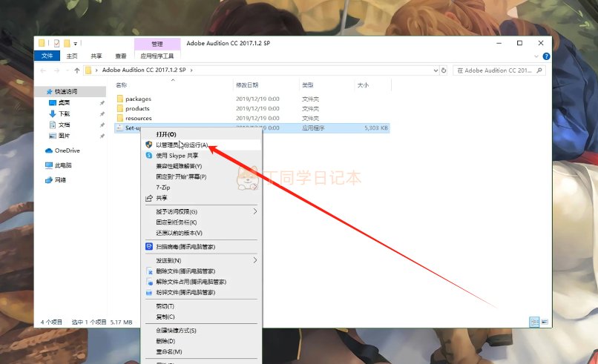Click the Manage (管理) contextual tab
The width and height of the screenshot is (598, 364).
click(x=157, y=44)
